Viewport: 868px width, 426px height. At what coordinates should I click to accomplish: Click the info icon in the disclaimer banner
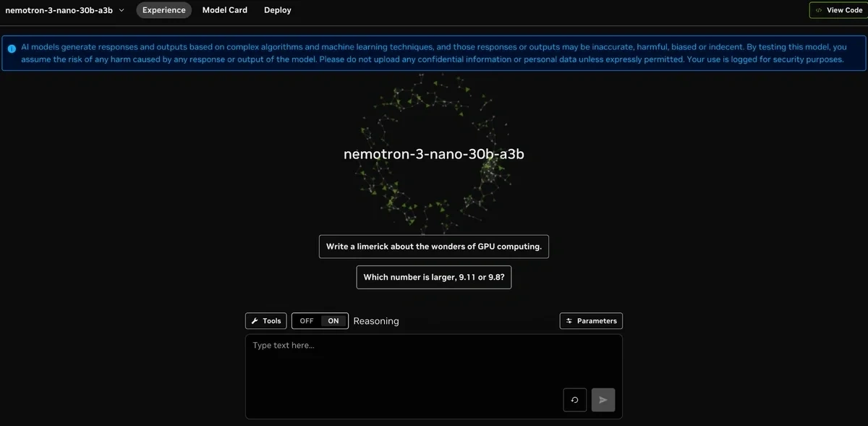(12, 48)
